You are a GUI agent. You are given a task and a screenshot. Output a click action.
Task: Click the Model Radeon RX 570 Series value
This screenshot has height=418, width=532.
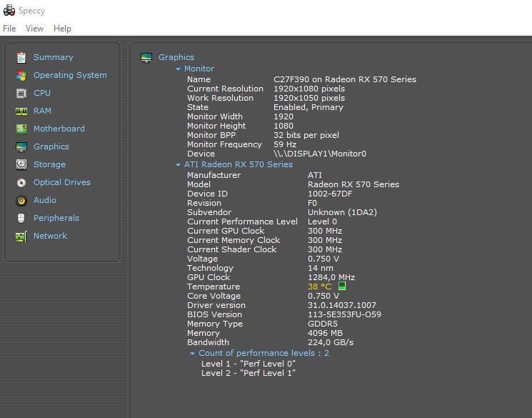click(x=353, y=184)
